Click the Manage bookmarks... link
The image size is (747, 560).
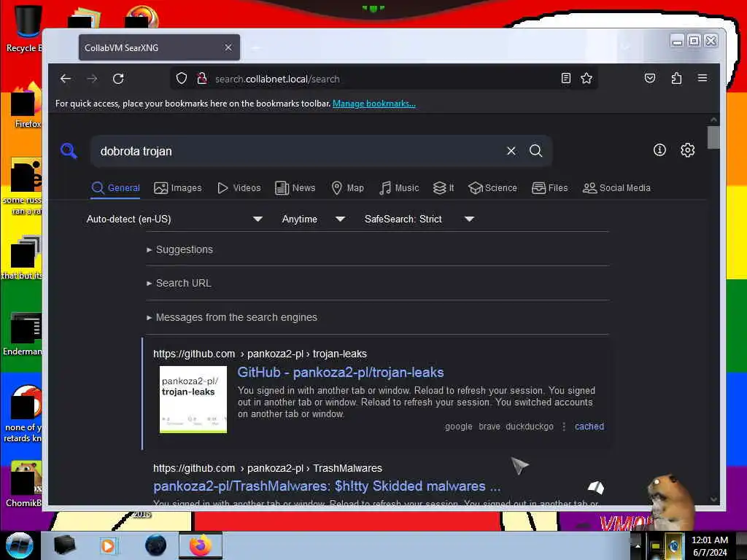(374, 104)
